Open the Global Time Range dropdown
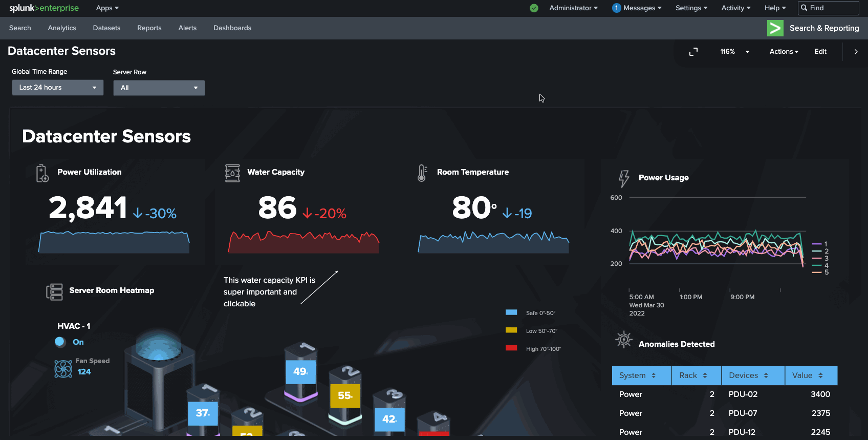 [57, 88]
